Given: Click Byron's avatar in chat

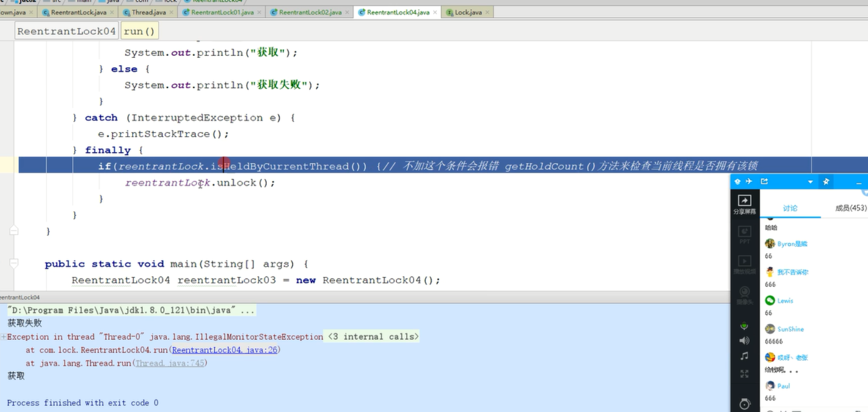Looking at the screenshot, I should click(770, 243).
